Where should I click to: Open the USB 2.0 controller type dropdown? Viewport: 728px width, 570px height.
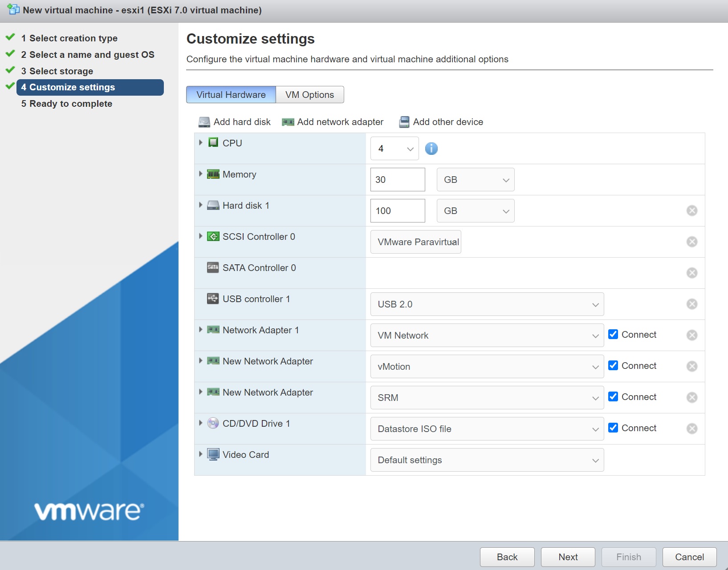tap(487, 304)
